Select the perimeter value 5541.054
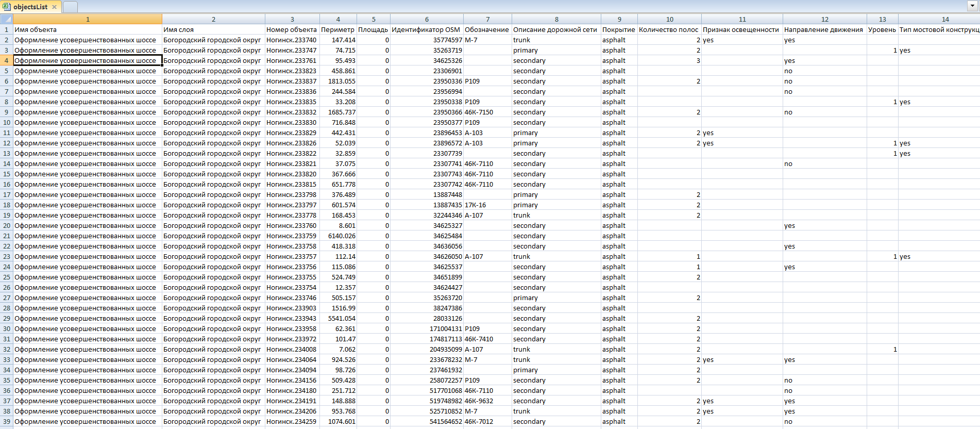The height and width of the screenshot is (429, 980). click(x=338, y=318)
